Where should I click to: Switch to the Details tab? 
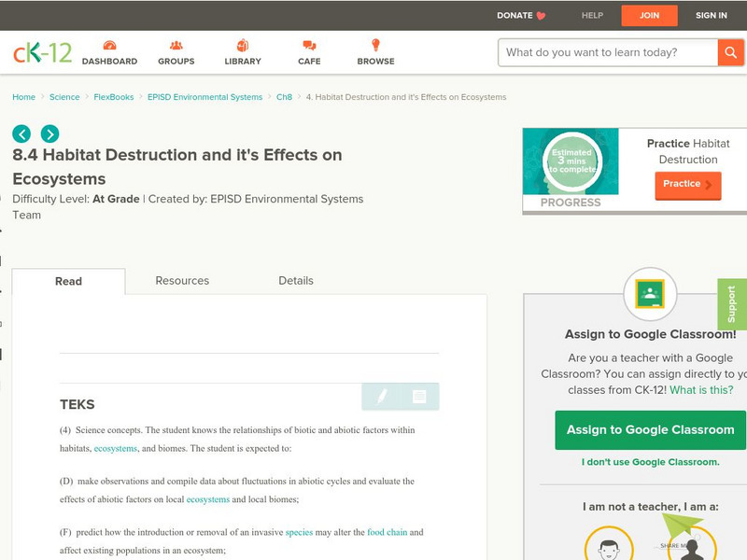296,281
